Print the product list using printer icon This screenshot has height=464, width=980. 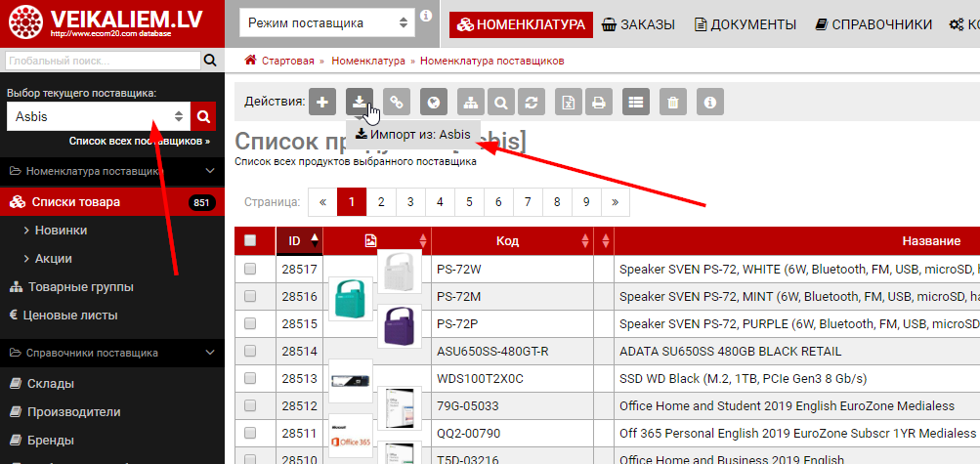599,101
